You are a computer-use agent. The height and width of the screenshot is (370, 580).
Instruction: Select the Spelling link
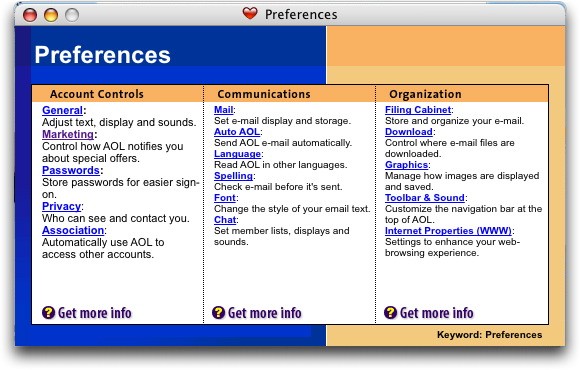233,176
